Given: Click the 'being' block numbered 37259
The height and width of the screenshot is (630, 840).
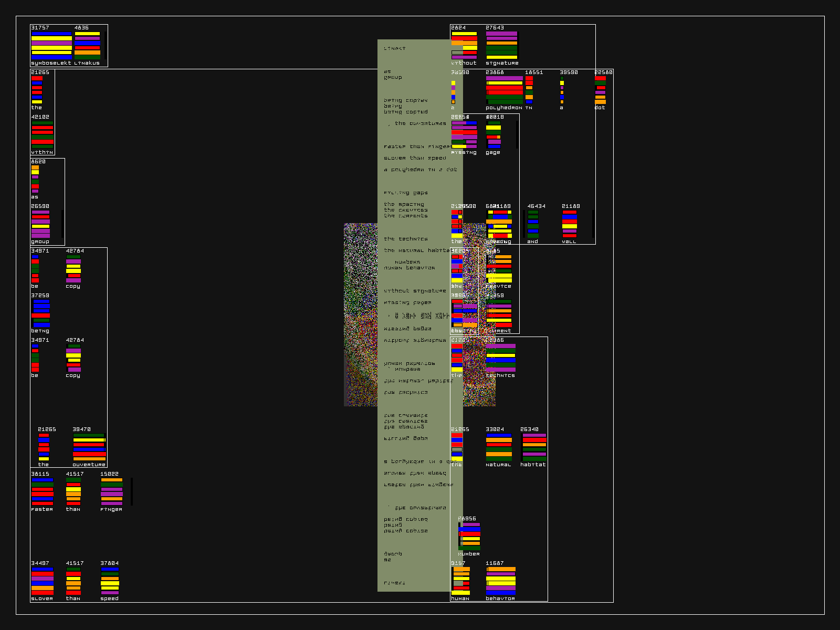Looking at the screenshot, I should coord(41,313).
